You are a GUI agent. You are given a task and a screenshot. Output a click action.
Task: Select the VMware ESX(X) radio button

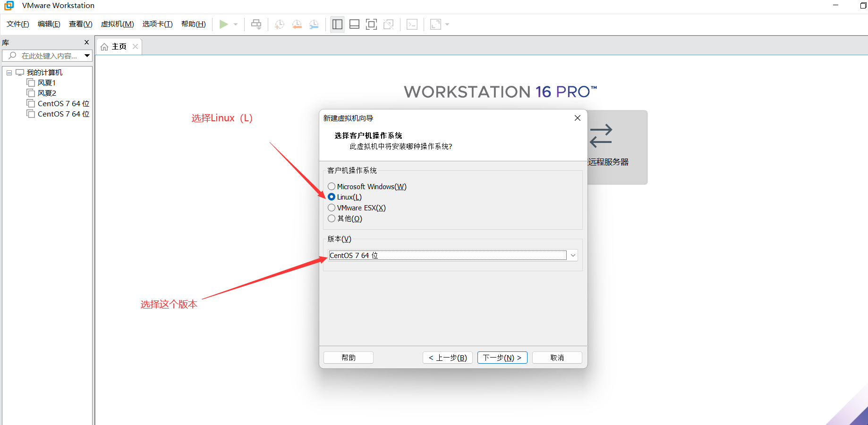[332, 208]
